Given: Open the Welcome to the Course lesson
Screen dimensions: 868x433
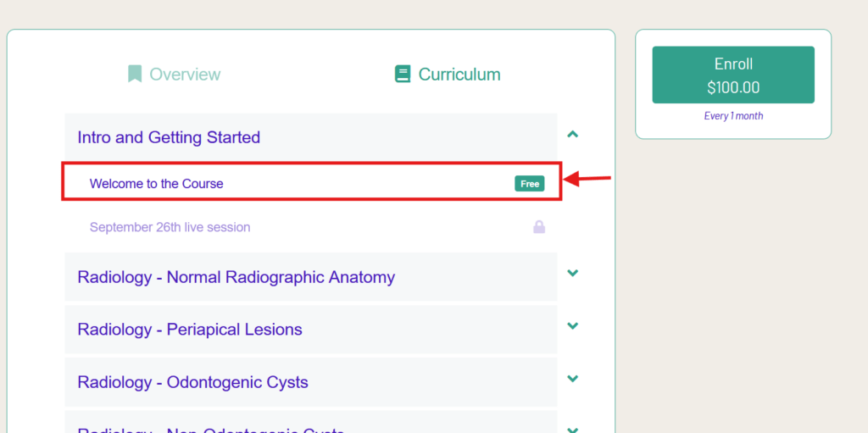Looking at the screenshot, I should click(x=157, y=183).
